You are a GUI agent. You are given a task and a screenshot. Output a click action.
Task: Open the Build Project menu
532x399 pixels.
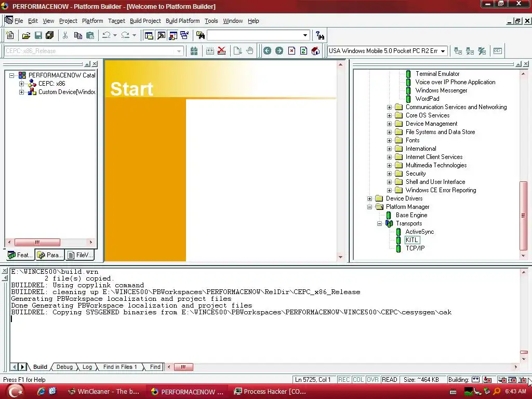click(x=145, y=21)
